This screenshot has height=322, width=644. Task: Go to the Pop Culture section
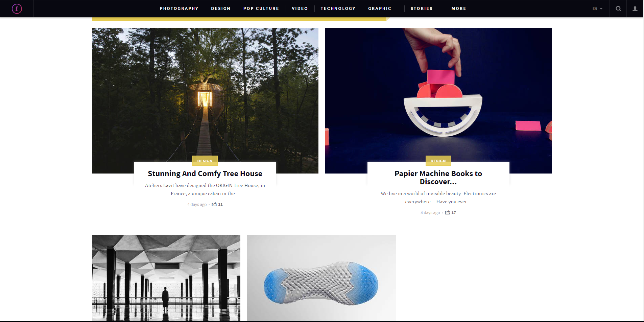261,8
